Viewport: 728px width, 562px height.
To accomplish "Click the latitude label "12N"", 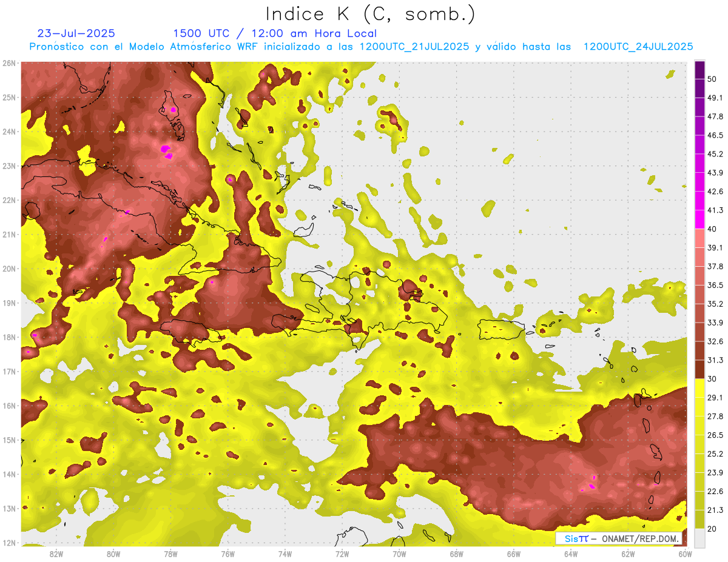I will 8,543.
